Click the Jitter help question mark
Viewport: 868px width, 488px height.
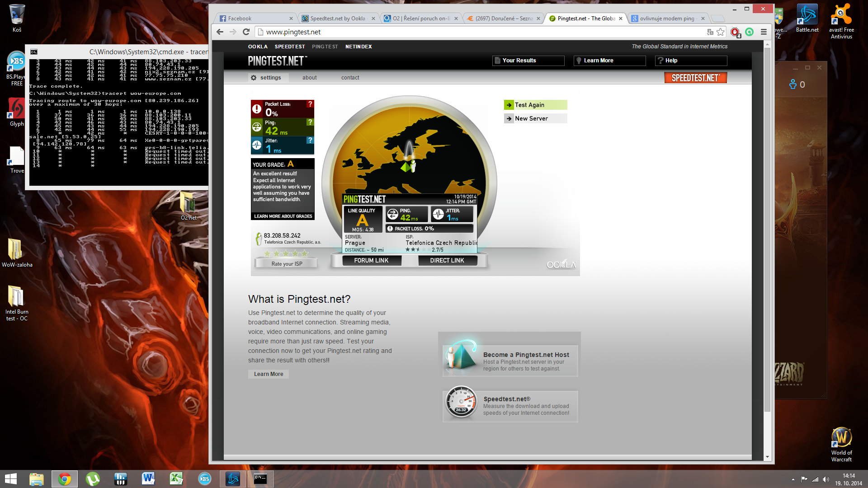[x=310, y=140]
